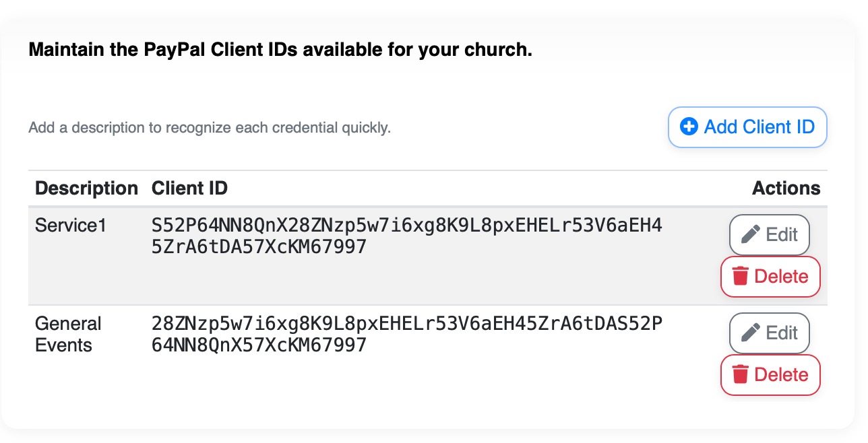Click the Client ID line reading 5ZrA6tDA57XcKM67997
Screen dimensions: 868x443
point(259,247)
